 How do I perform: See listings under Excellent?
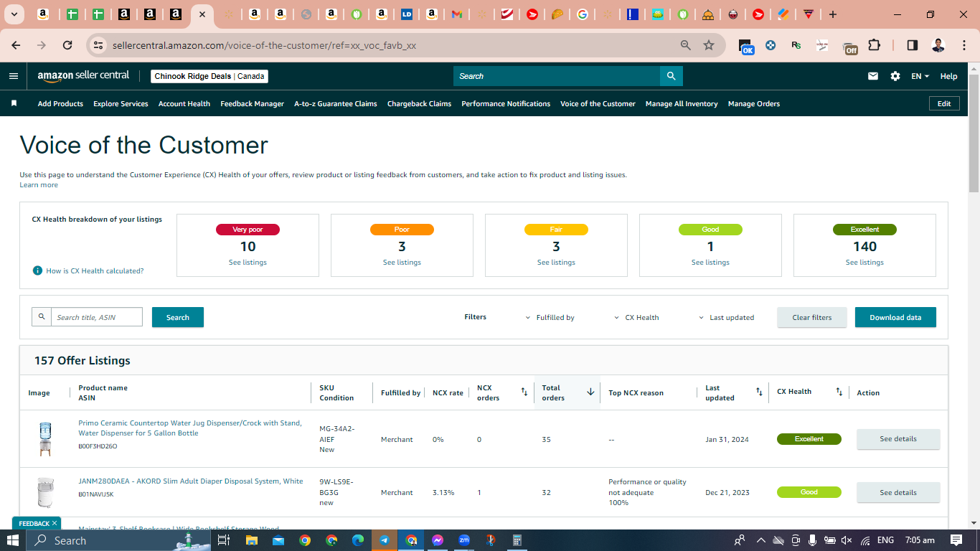pyautogui.click(x=864, y=263)
